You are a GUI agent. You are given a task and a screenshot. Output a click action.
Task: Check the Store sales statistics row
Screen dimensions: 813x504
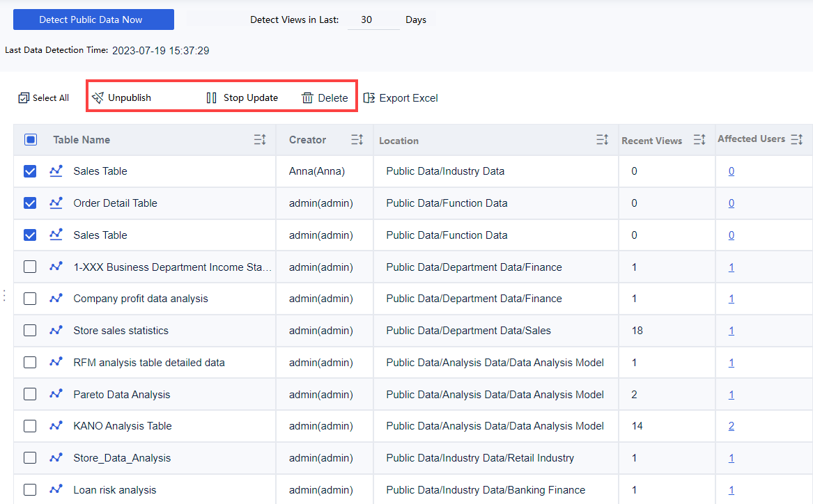coord(30,330)
